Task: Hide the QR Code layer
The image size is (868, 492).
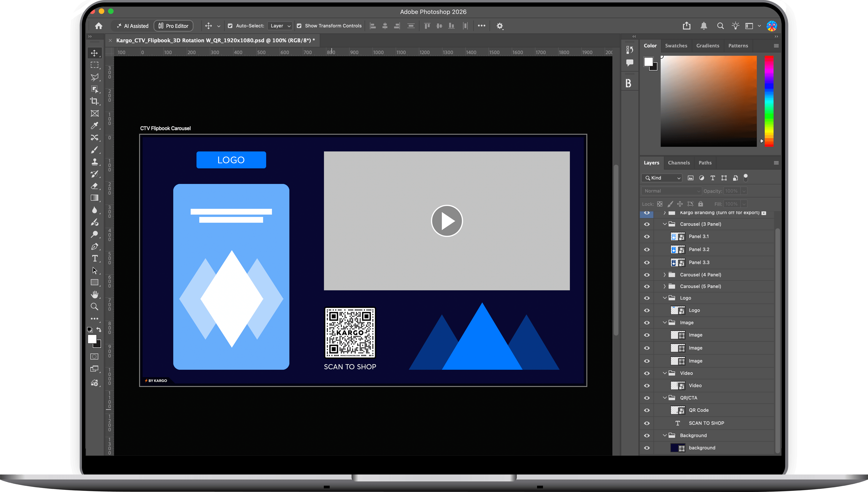Action: point(647,410)
